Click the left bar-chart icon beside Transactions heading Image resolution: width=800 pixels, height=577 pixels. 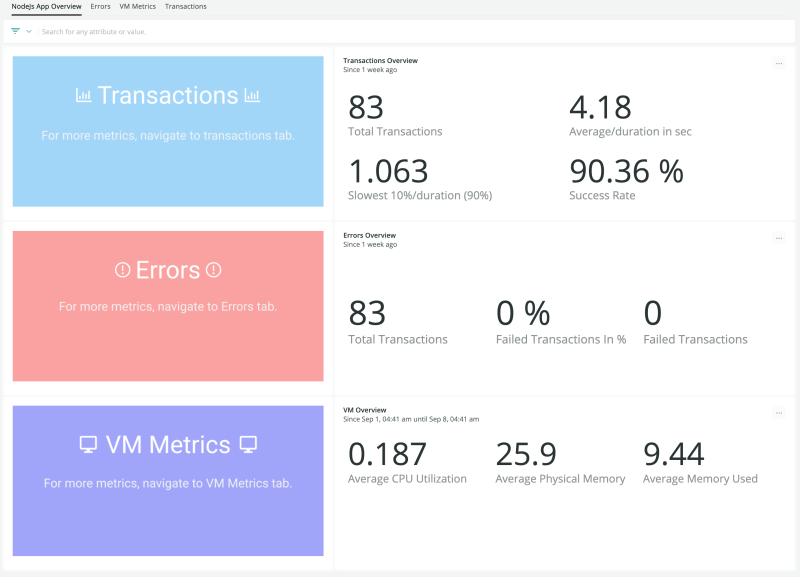point(85,95)
